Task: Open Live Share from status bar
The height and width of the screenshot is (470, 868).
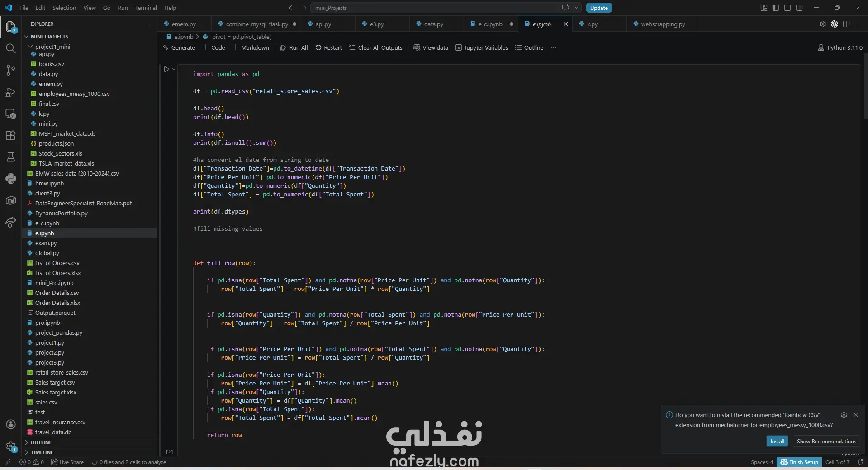Action: [67, 462]
